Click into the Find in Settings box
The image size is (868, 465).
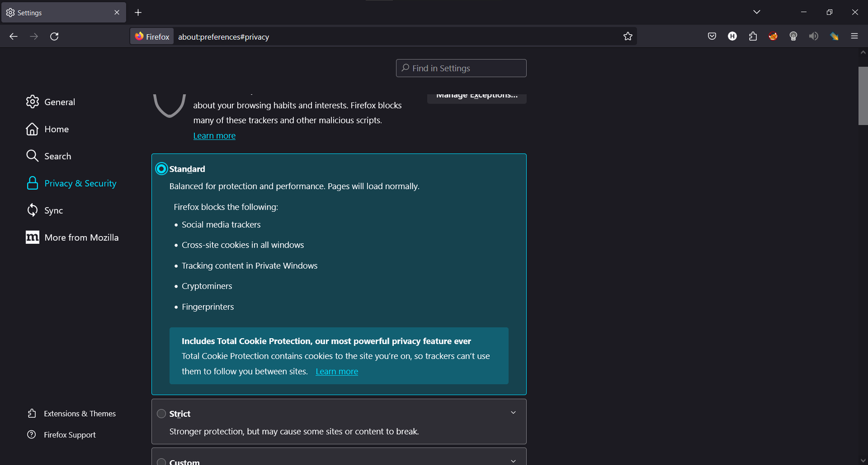[x=461, y=68]
